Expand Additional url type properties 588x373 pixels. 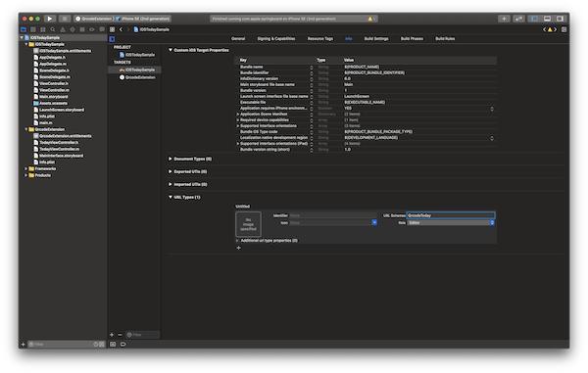tap(238, 241)
